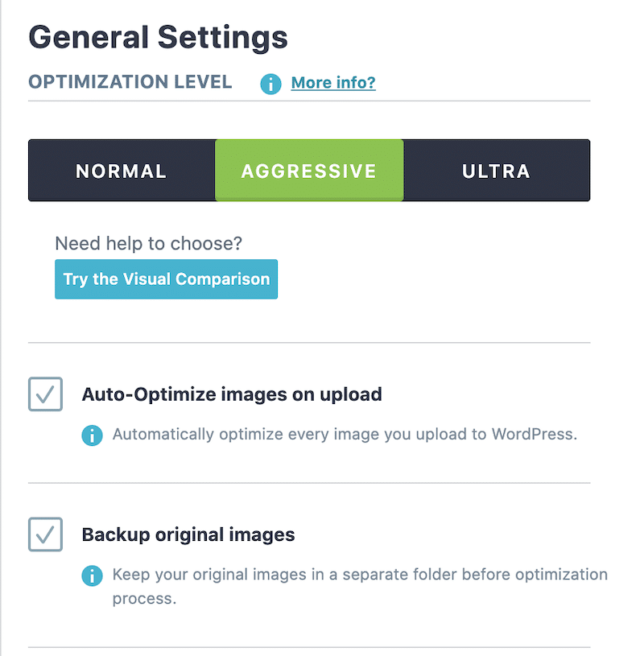Uncheck Auto-Optimize images on upload checkbox
Screen dimensions: 644x656
tap(45, 394)
